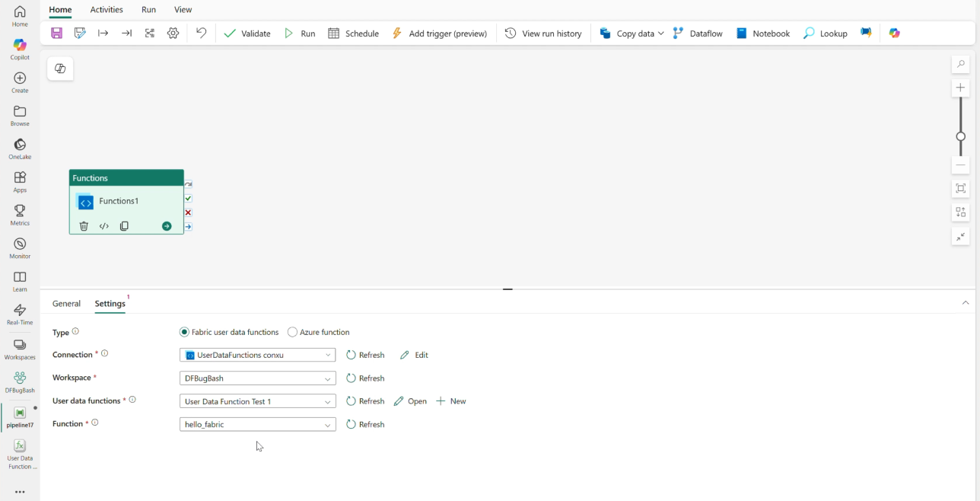Viewport: 980px width, 501px height.
Task: Click the Save as (pencil disk) icon
Action: click(80, 34)
